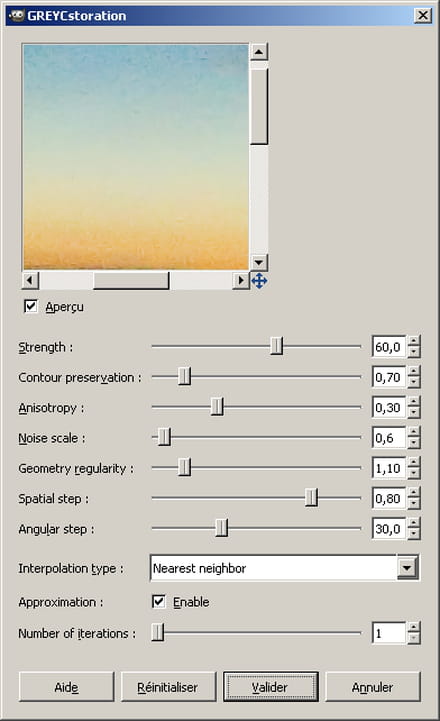Click the preview navigation cross-arrows icon
The height and width of the screenshot is (721, 440).
point(259,280)
